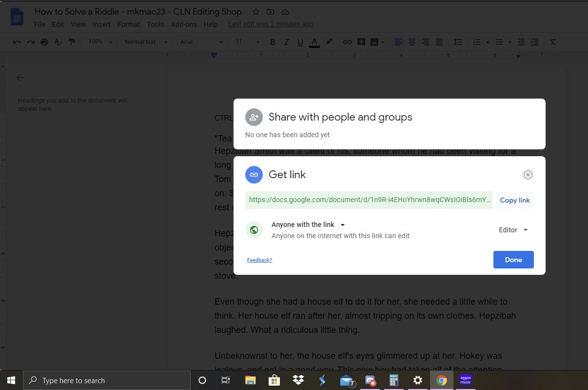Open the Insert menu

101,24
